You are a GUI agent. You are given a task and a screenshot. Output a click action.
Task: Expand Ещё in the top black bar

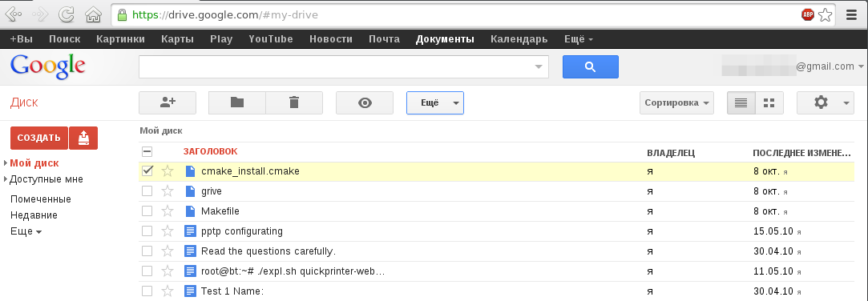coord(579,39)
